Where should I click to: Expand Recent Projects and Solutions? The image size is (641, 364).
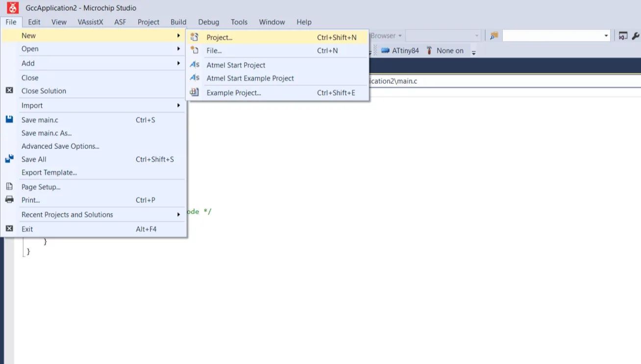click(x=93, y=215)
